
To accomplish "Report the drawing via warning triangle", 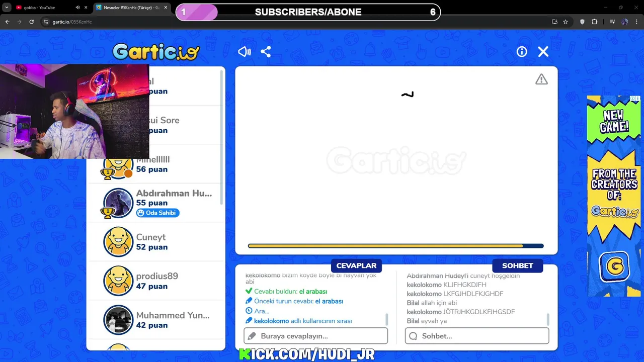I will tap(541, 79).
